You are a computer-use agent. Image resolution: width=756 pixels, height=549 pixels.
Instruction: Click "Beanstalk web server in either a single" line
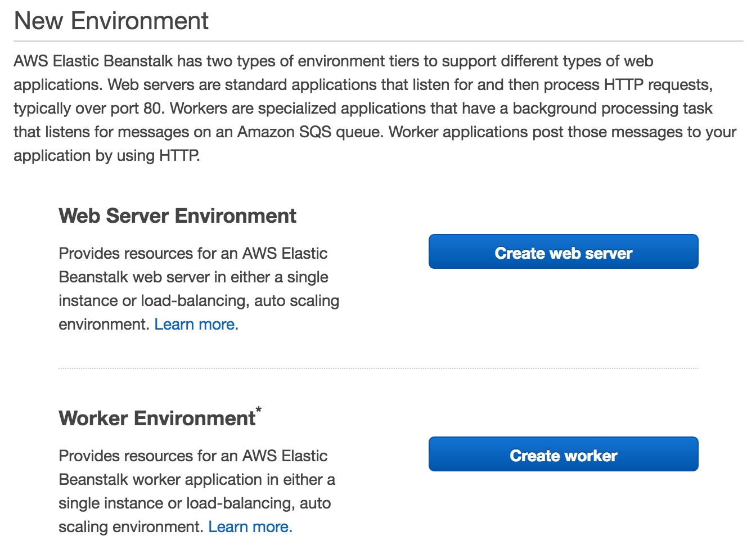[193, 277]
